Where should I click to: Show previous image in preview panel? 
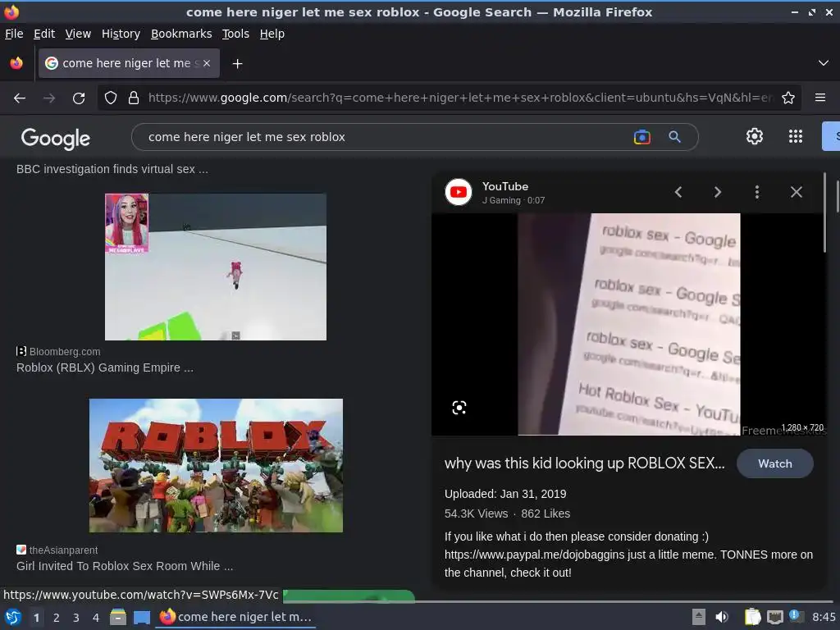point(678,192)
